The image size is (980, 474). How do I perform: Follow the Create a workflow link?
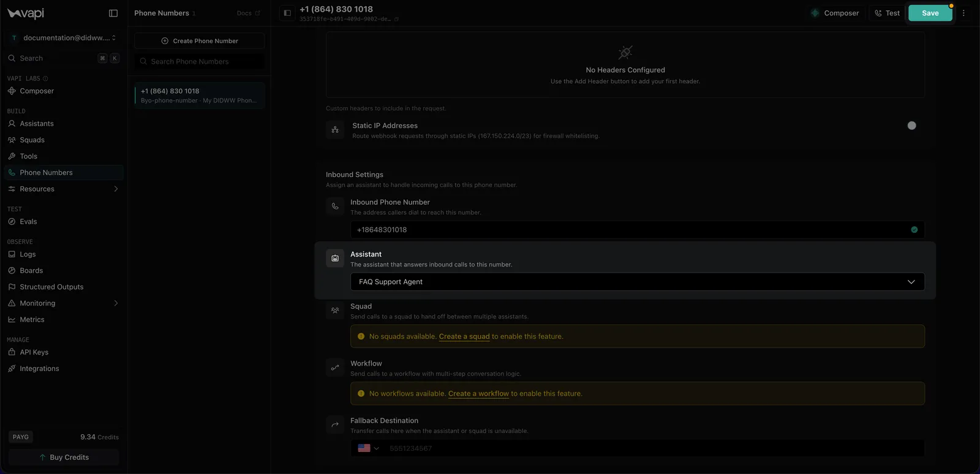(478, 394)
